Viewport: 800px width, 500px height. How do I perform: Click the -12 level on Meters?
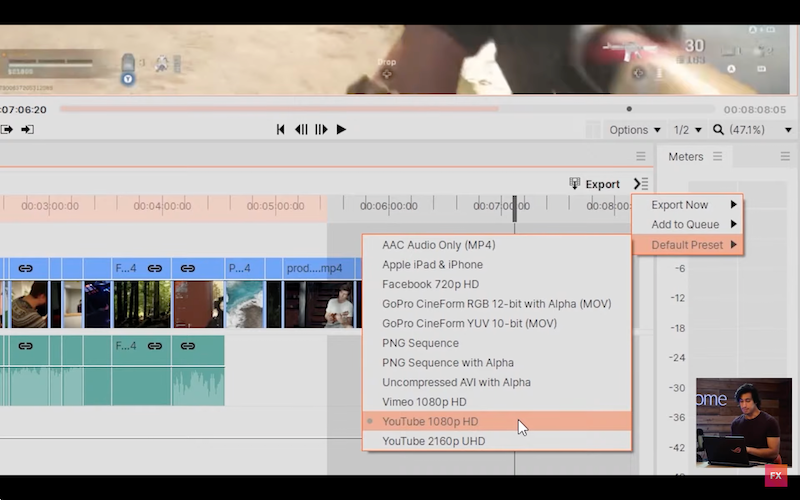tap(678, 298)
